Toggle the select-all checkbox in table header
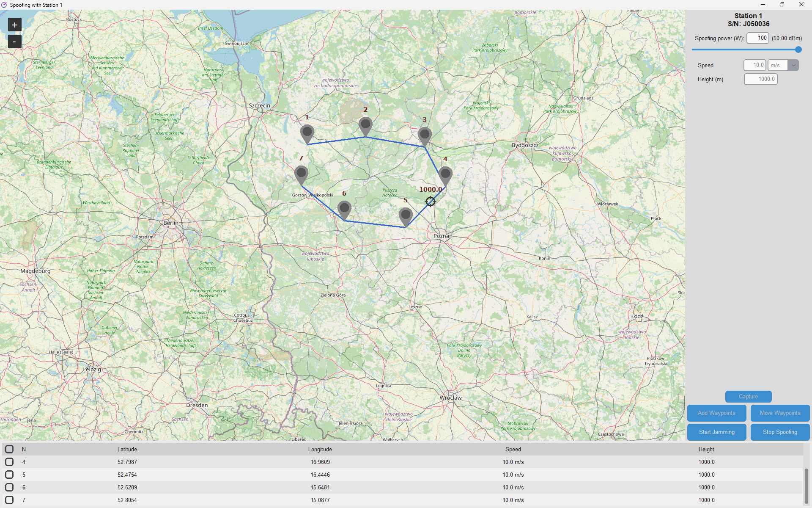Viewport: 812px width, 508px height. (9, 449)
